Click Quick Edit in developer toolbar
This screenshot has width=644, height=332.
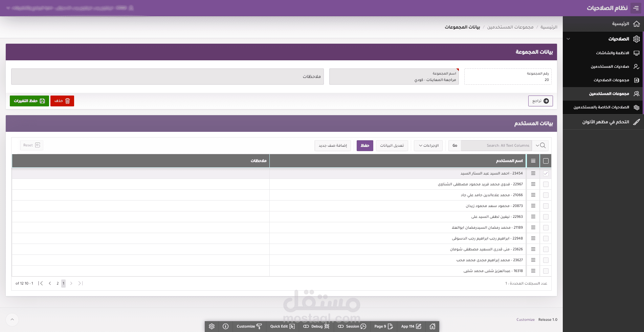pos(283,327)
